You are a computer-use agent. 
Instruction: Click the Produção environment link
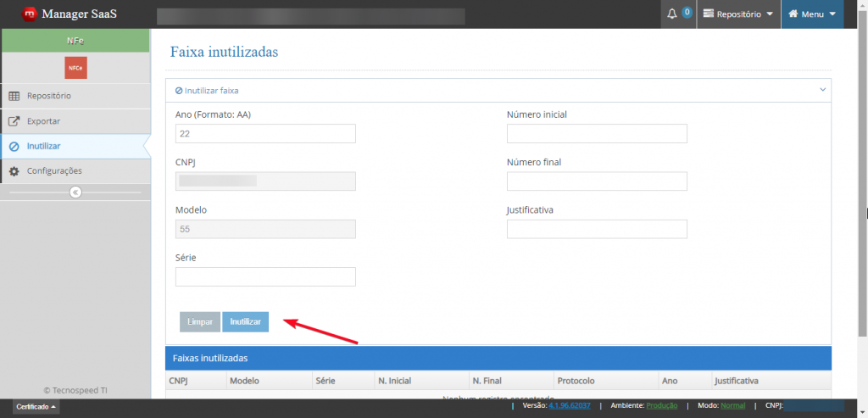[x=661, y=406]
